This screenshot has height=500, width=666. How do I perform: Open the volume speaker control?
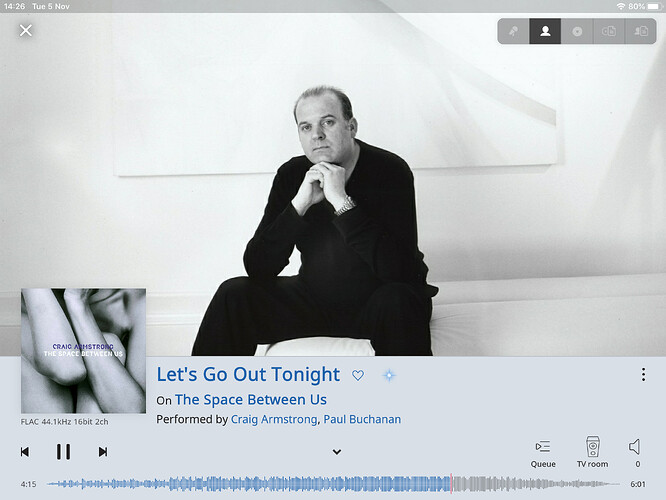635,453
